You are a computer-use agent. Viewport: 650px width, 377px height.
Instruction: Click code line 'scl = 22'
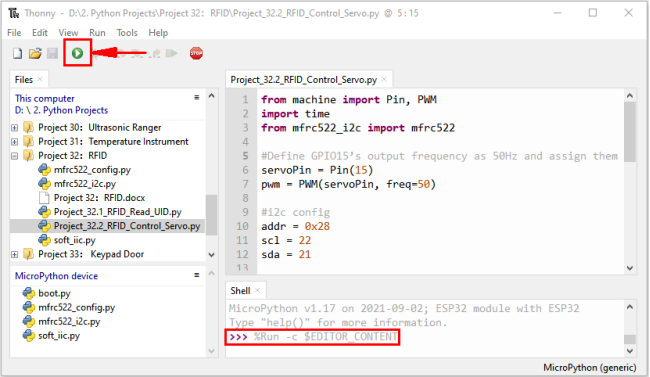286,241
